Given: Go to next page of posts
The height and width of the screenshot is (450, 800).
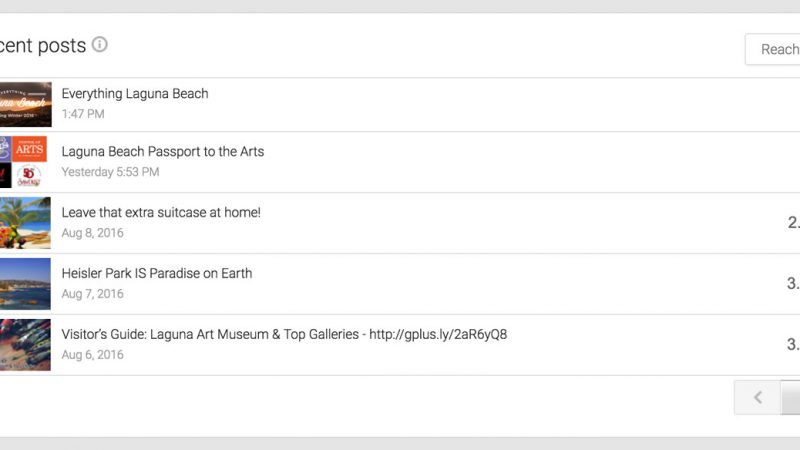Looking at the screenshot, I should (x=791, y=398).
